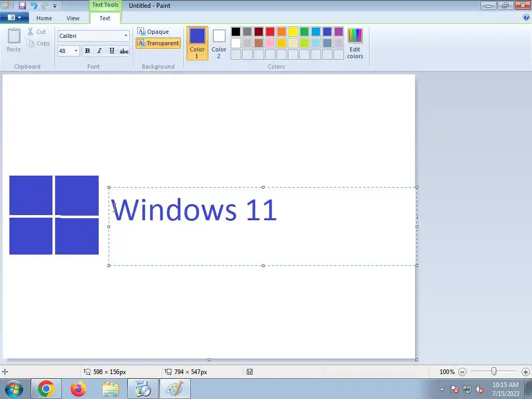Click the Text Tools contextual tab header
Screen dimensions: 532x399
tap(105, 5)
